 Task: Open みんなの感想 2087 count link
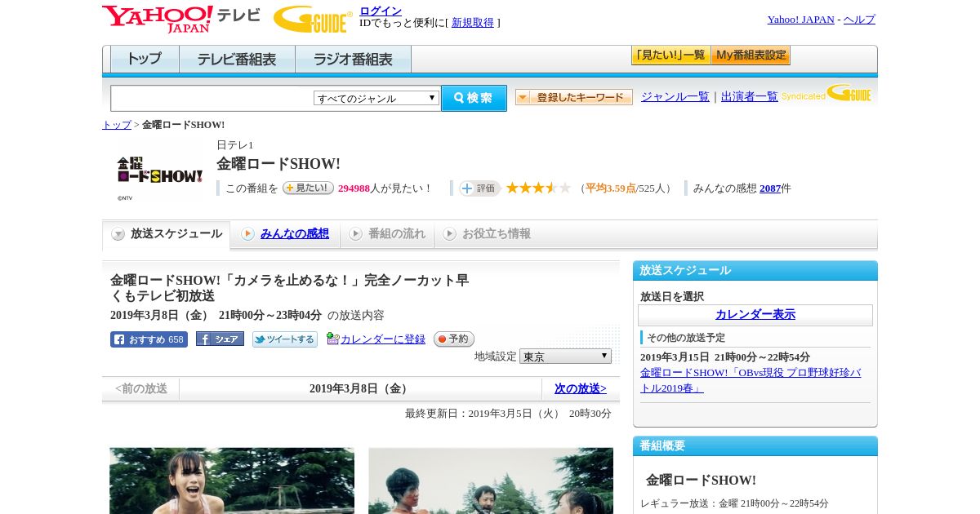coord(770,188)
